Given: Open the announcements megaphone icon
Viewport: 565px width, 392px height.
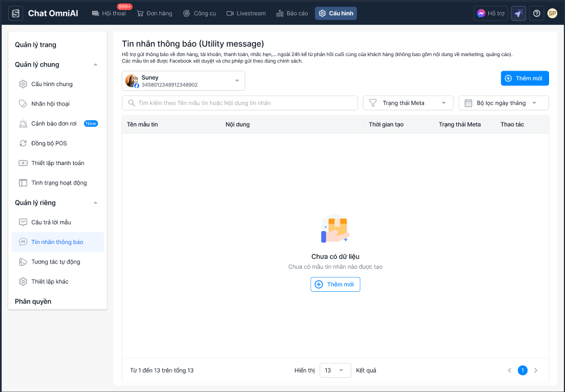Looking at the screenshot, I should click(x=518, y=13).
